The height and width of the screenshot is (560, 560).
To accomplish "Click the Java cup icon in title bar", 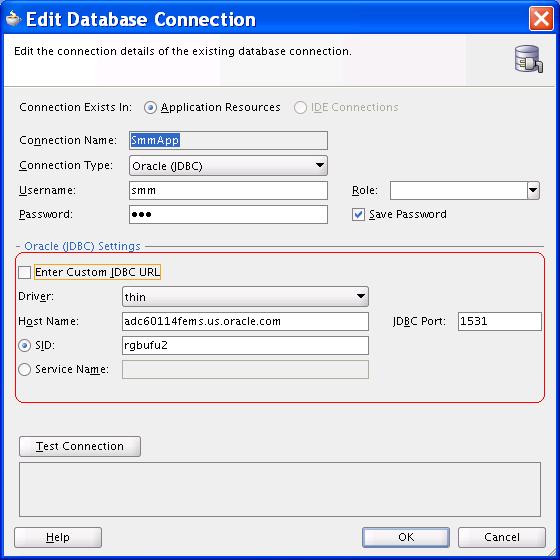I will pyautogui.click(x=14, y=19).
